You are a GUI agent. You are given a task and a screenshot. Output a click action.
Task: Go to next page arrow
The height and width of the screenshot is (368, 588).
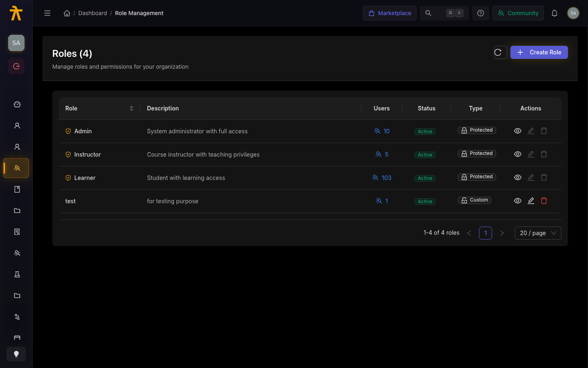coord(502,233)
